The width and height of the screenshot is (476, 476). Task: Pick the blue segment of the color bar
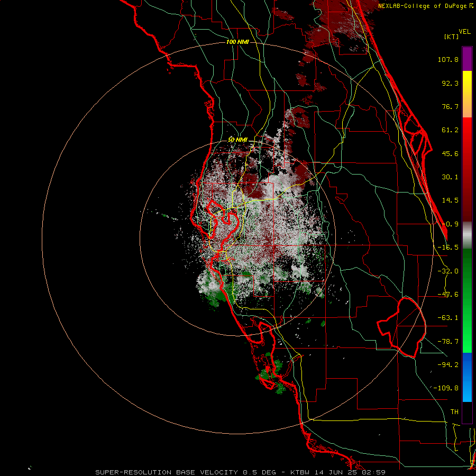[467, 377]
